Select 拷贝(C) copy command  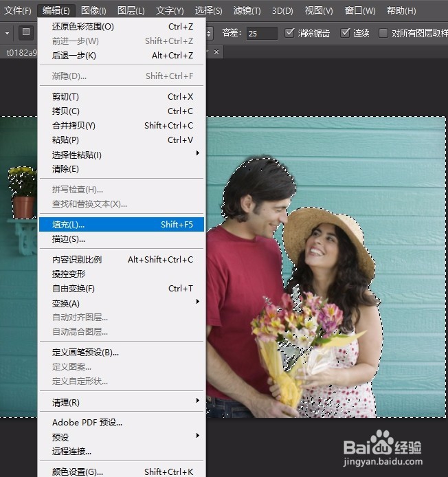pos(122,111)
